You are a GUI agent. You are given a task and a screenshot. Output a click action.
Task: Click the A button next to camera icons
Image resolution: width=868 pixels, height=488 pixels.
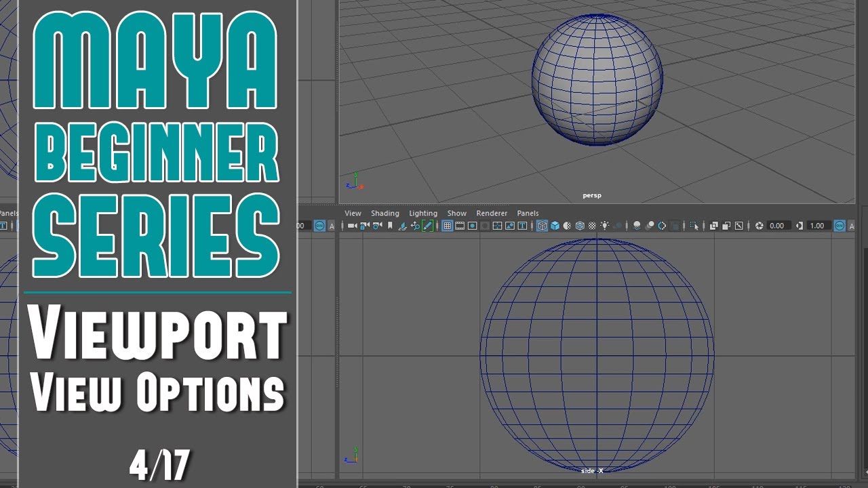(x=332, y=226)
